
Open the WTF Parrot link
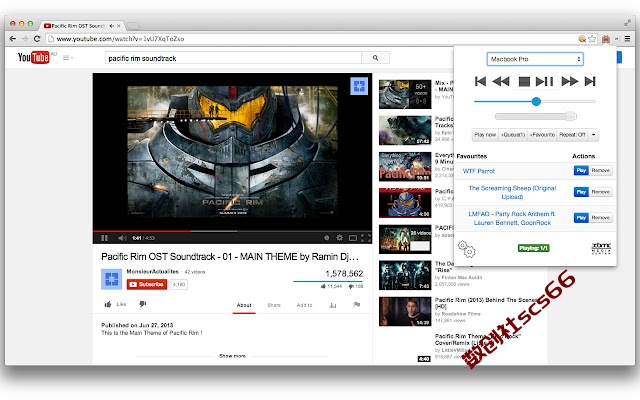[478, 171]
